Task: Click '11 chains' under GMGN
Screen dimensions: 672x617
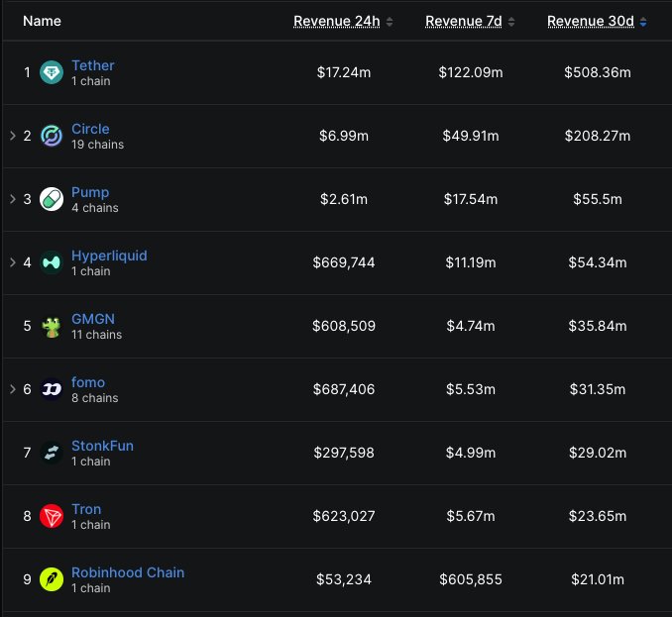Action: point(96,335)
